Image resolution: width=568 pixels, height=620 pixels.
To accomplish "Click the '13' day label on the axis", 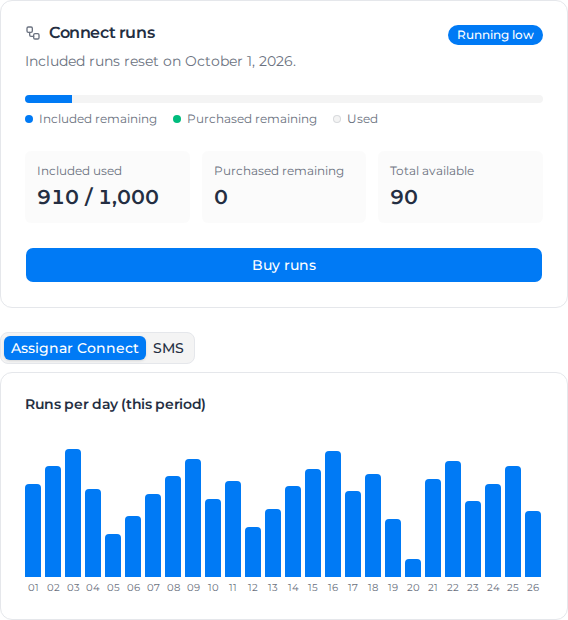I will click(x=273, y=588).
